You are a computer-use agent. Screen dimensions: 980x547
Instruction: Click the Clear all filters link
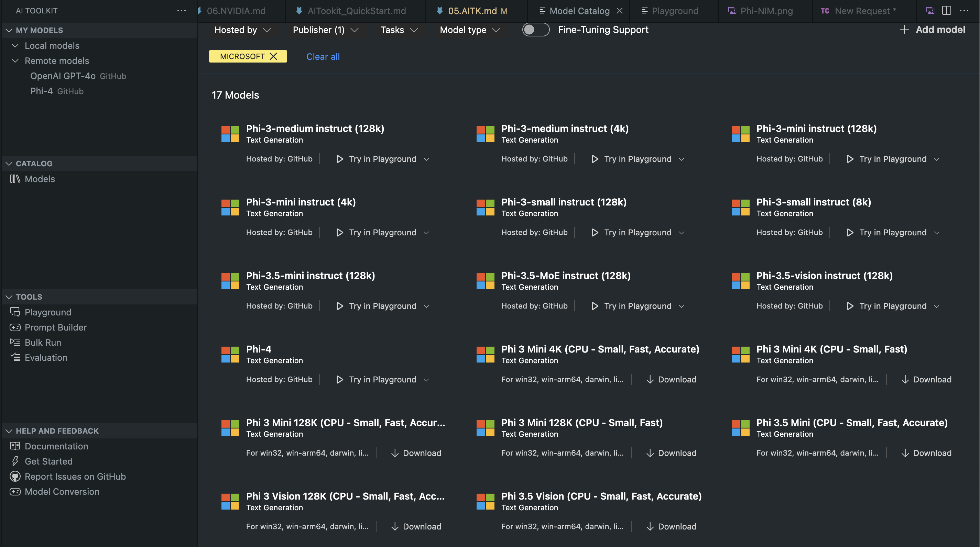[x=323, y=57]
